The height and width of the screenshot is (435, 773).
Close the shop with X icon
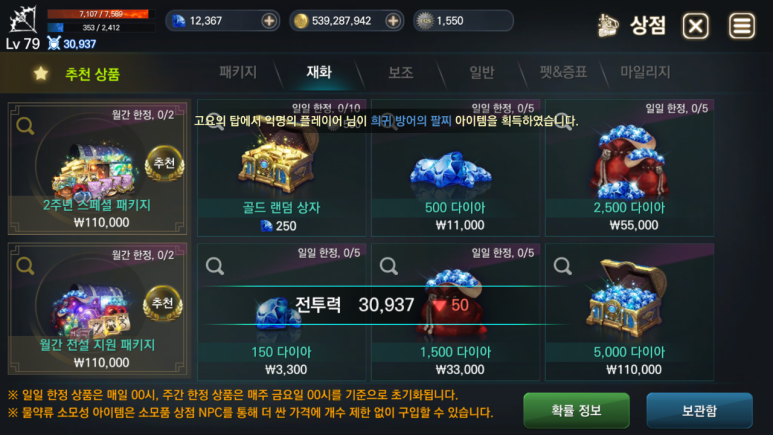pyautogui.click(x=696, y=26)
